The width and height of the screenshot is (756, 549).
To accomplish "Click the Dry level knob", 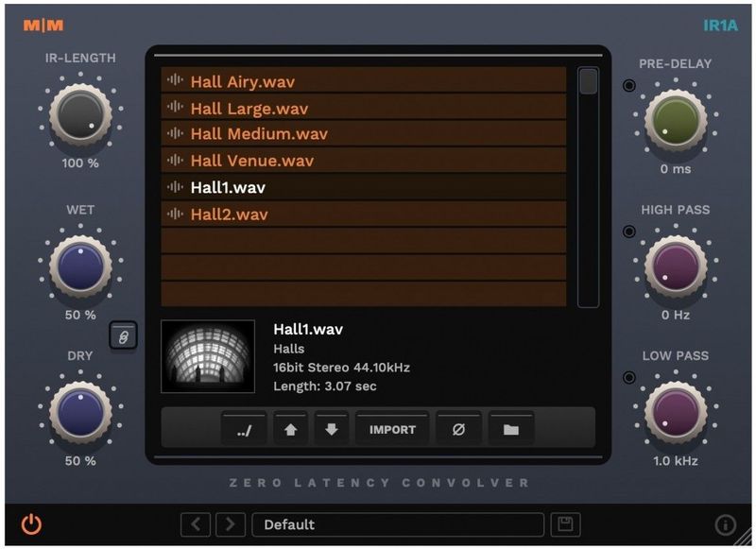I will [x=80, y=412].
